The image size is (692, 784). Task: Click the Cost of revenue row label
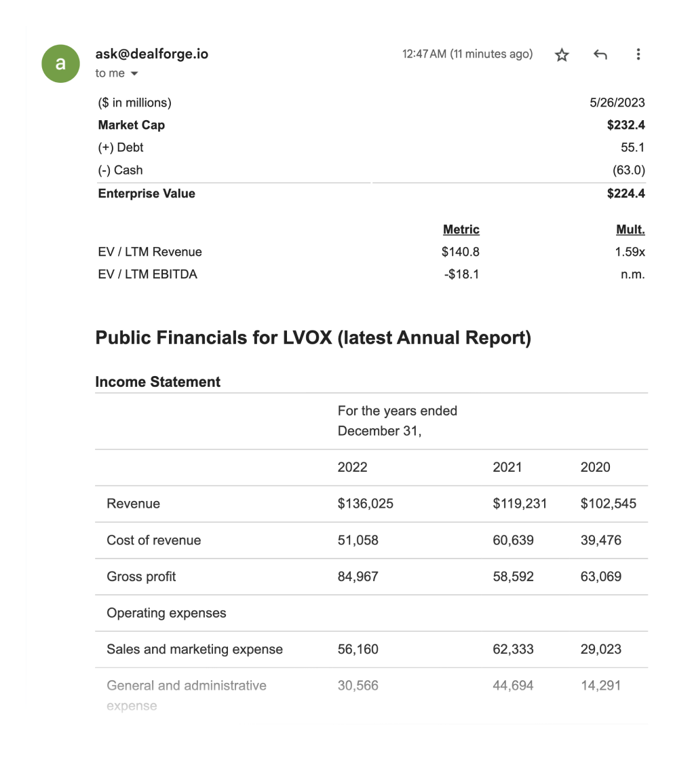(x=154, y=540)
